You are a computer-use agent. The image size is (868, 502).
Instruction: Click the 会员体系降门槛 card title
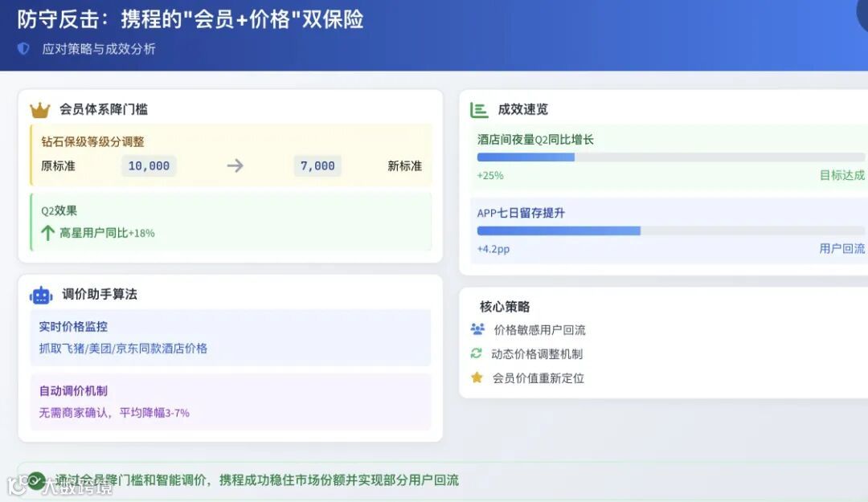[104, 109]
